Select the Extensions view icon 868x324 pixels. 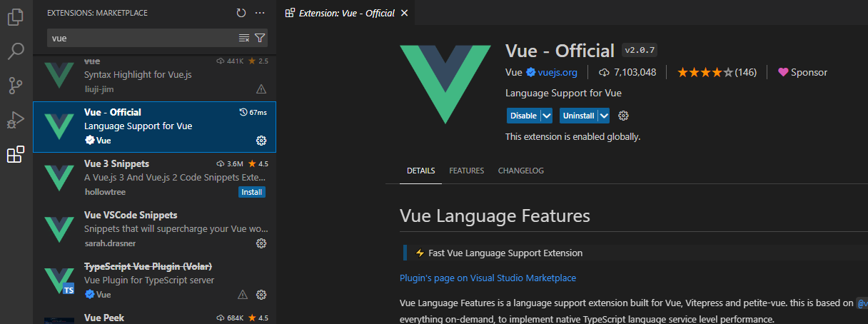click(16, 154)
